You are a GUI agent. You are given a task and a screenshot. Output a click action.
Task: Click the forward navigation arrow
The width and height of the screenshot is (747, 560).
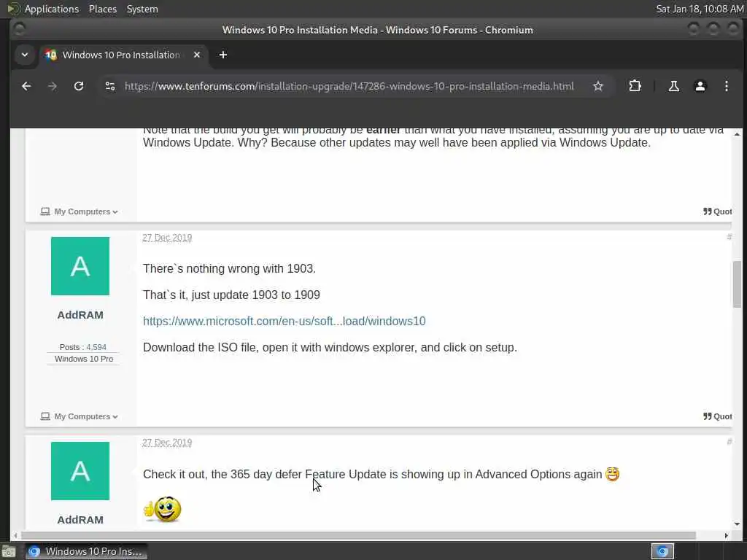pyautogui.click(x=53, y=86)
